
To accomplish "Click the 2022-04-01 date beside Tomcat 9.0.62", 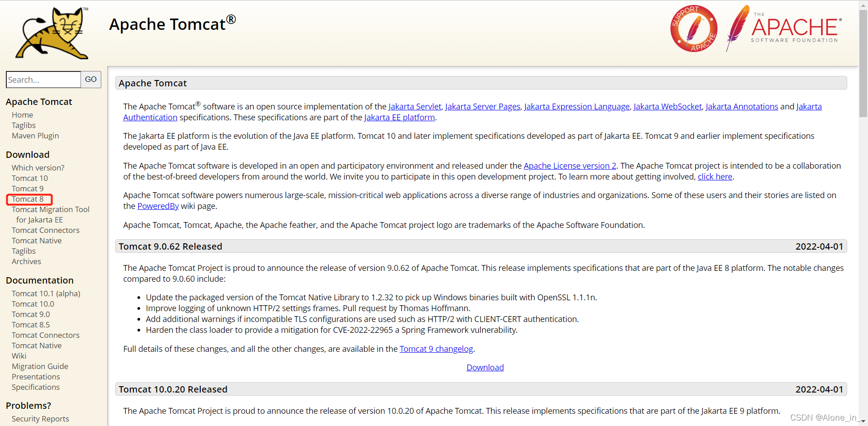I will (x=819, y=246).
